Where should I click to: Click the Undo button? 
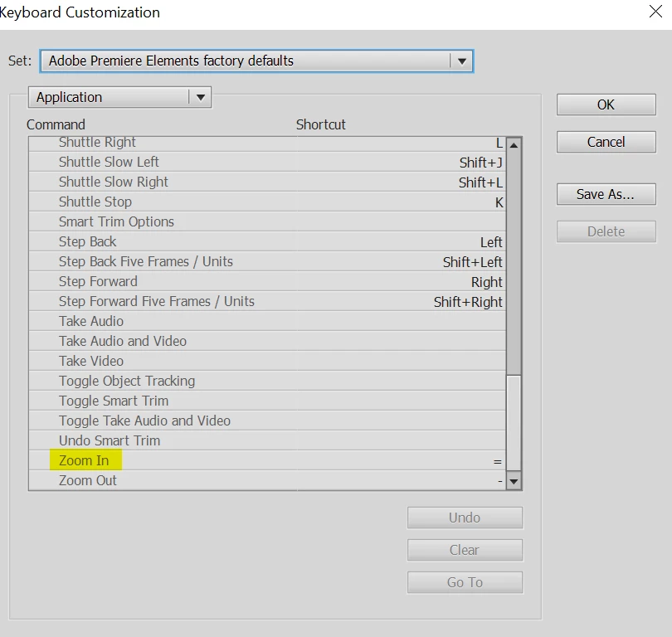465,518
